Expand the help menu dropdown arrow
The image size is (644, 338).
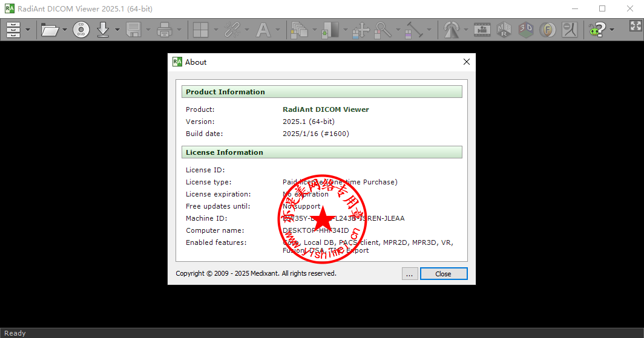point(612,29)
